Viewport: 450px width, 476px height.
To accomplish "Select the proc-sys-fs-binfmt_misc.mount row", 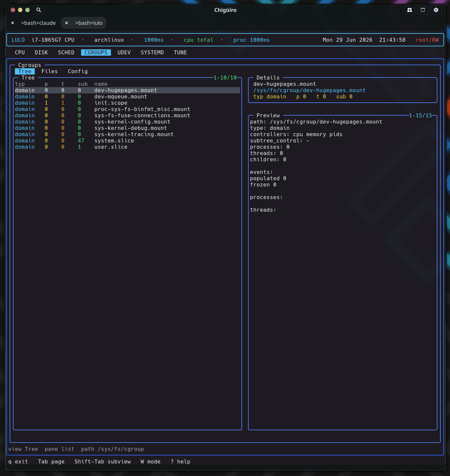I will (x=127, y=109).
